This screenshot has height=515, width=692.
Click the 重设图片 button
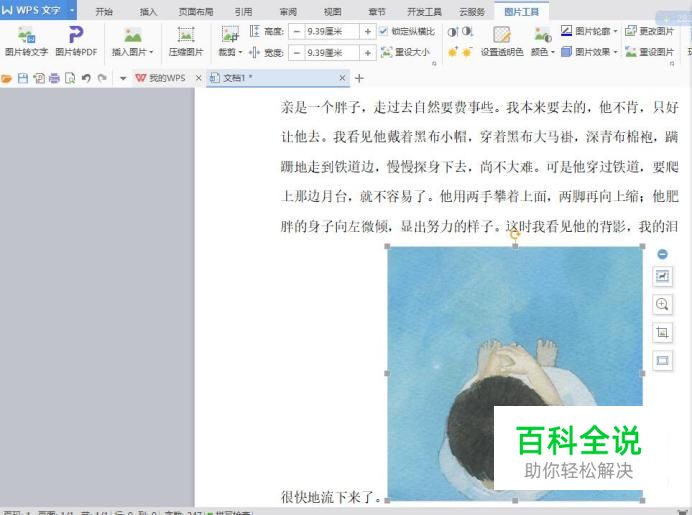click(x=649, y=52)
